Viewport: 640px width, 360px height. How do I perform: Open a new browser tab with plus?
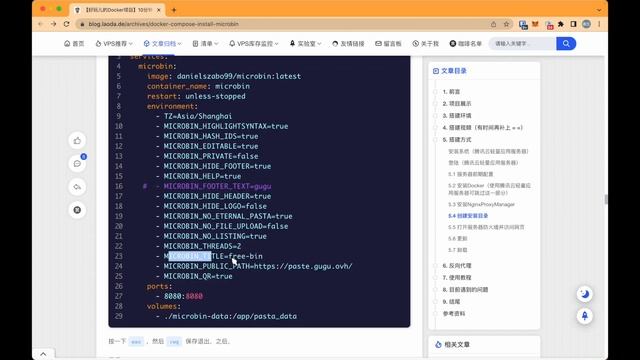point(174,10)
